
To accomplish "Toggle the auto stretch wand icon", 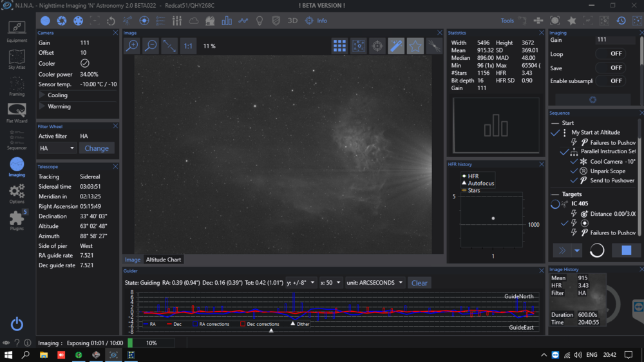I will click(x=396, y=46).
